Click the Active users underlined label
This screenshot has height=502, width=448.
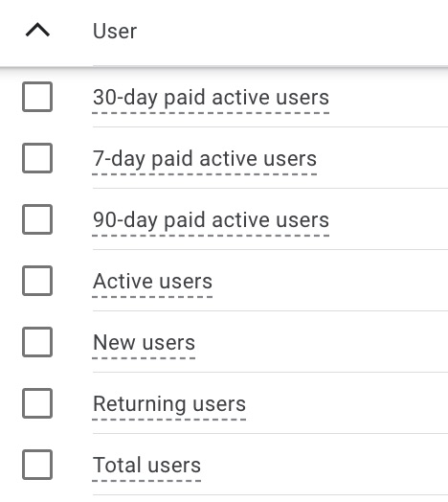(152, 281)
